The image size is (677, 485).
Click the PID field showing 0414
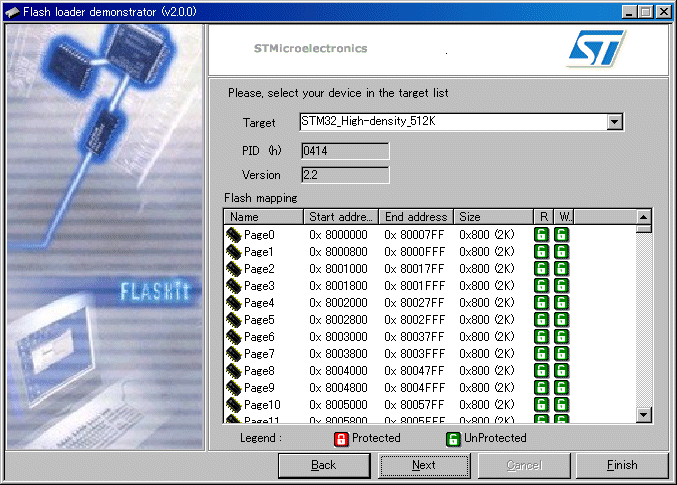tap(345, 151)
